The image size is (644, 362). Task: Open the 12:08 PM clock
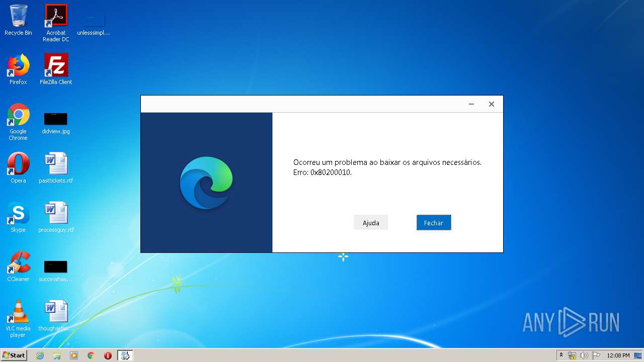618,355
